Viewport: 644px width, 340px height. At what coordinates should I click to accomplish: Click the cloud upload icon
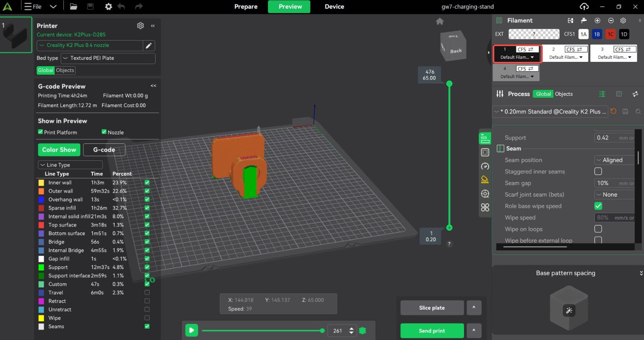(584, 6)
